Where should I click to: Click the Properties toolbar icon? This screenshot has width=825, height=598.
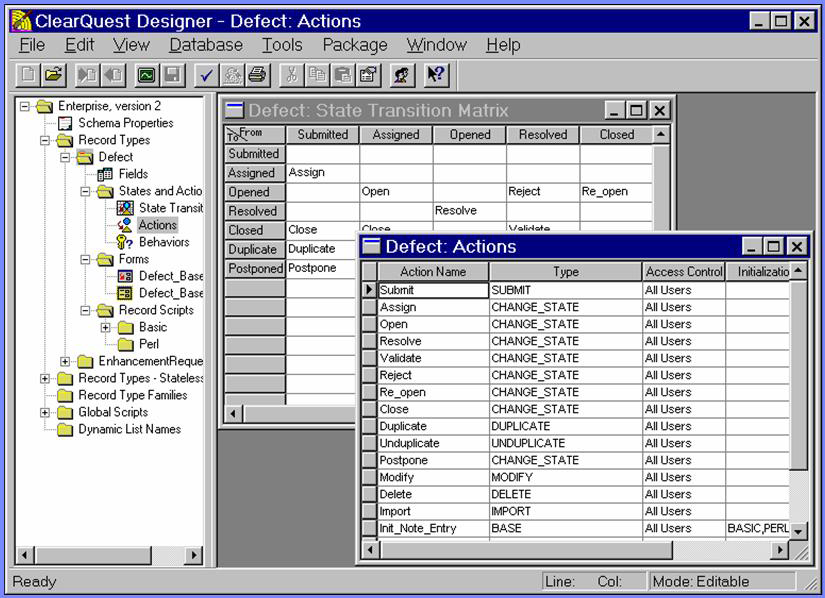[x=368, y=75]
